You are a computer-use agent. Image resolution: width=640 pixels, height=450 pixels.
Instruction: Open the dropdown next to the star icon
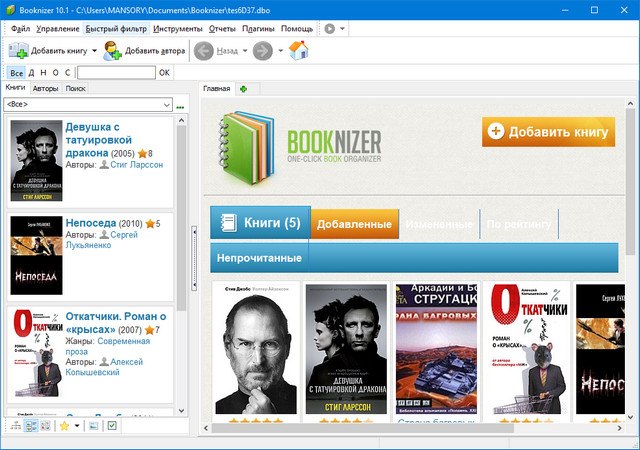pyautogui.click(x=77, y=426)
